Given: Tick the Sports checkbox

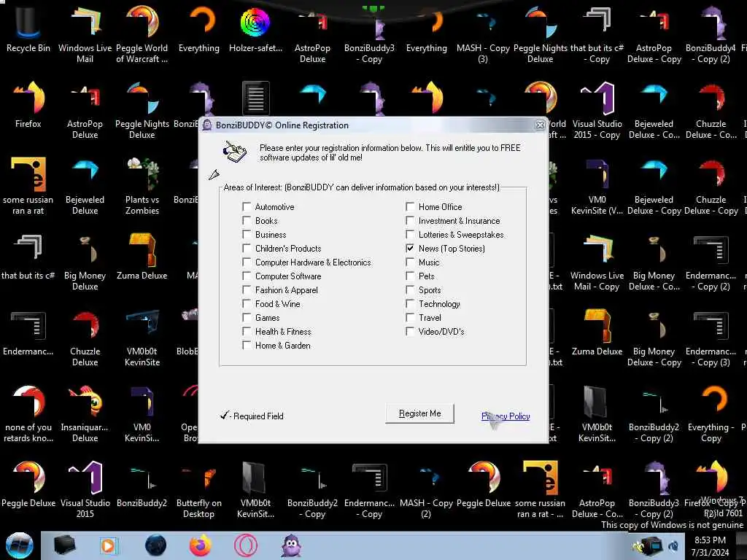Looking at the screenshot, I should (x=410, y=289).
